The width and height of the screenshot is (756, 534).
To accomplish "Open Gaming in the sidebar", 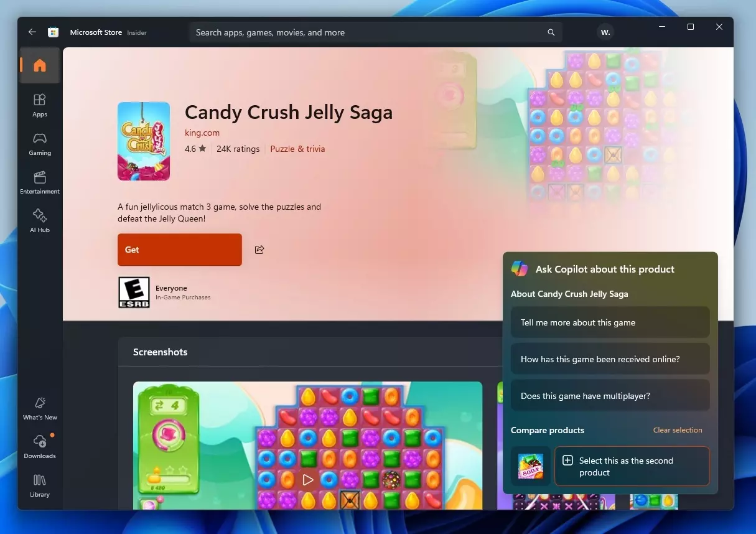I will click(40, 143).
